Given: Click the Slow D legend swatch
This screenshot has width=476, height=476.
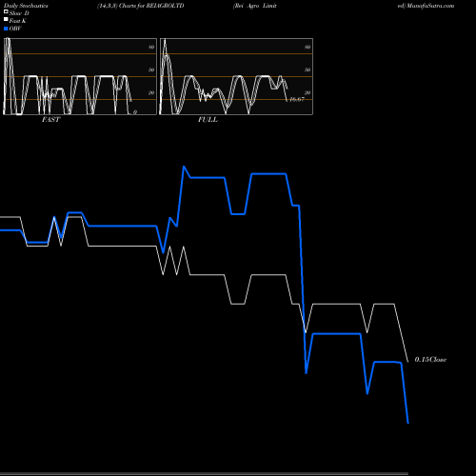Looking at the screenshot, I should [6, 12].
